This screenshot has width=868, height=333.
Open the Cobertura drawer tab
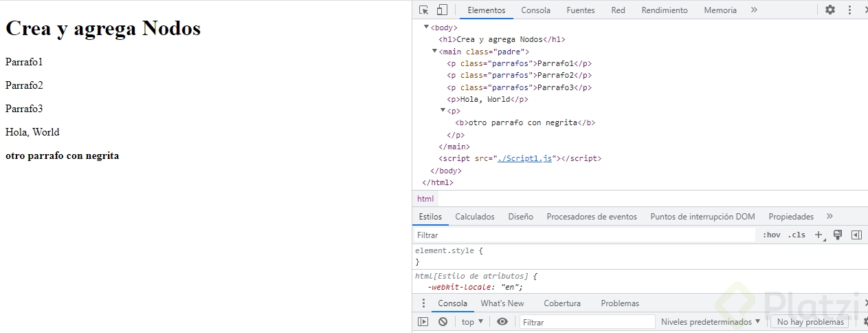(x=562, y=303)
